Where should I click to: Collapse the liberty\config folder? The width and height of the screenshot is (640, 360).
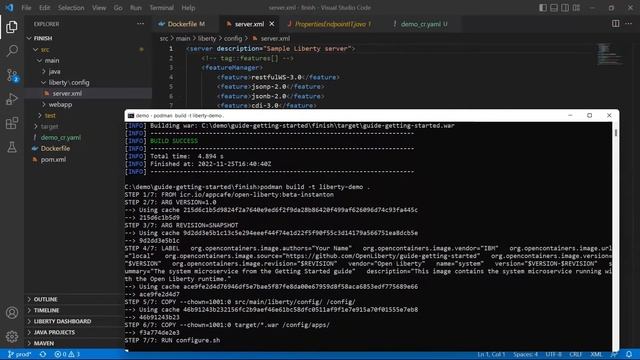click(x=69, y=82)
